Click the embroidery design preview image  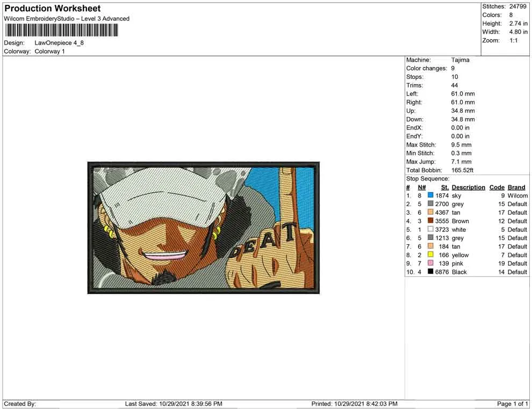(x=204, y=228)
